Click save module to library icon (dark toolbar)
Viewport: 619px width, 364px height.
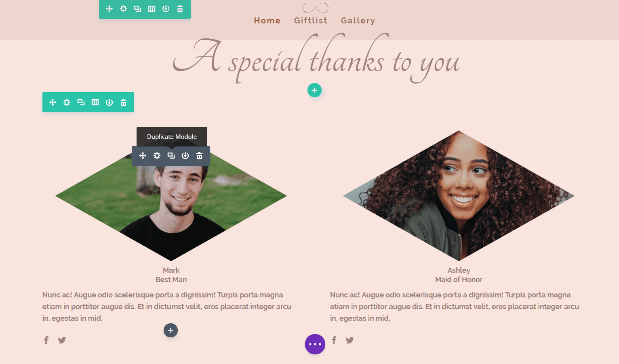point(185,156)
